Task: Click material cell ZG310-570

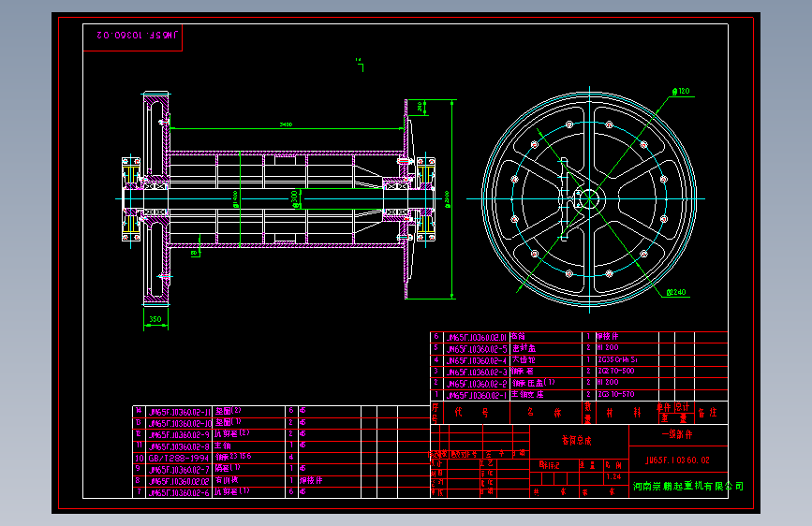Action: tap(615, 395)
